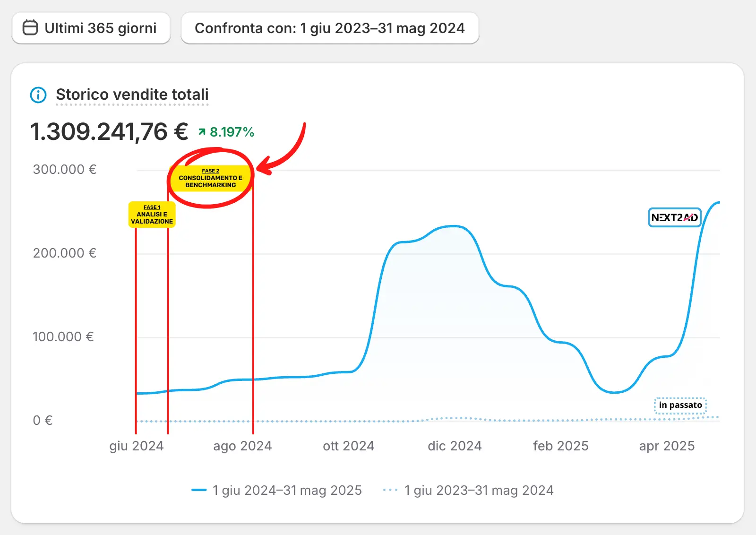Click the ago 2024 x-axis label
Image resolution: width=756 pixels, height=535 pixels.
[x=242, y=446]
